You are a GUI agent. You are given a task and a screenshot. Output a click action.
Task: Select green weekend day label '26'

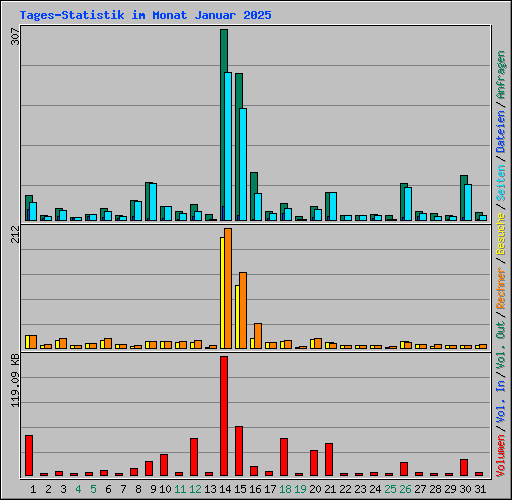pos(405,489)
